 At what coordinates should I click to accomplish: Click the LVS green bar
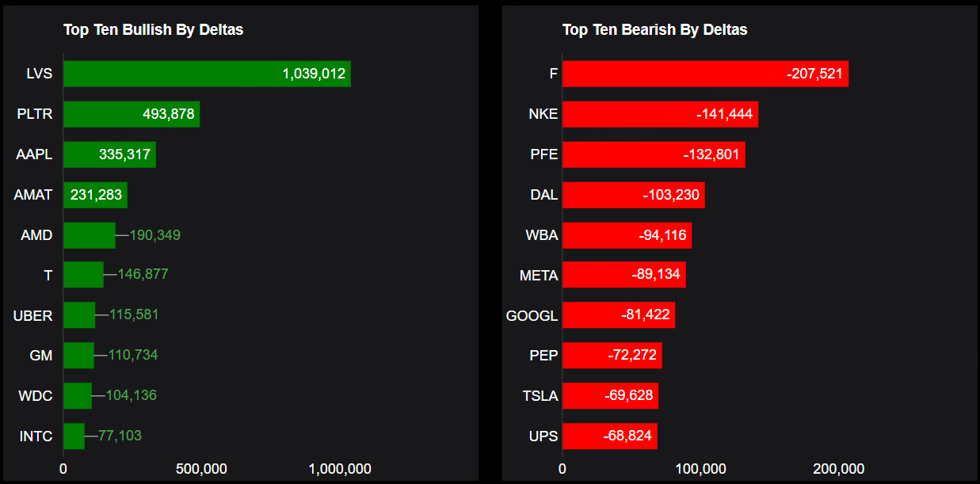tap(206, 74)
